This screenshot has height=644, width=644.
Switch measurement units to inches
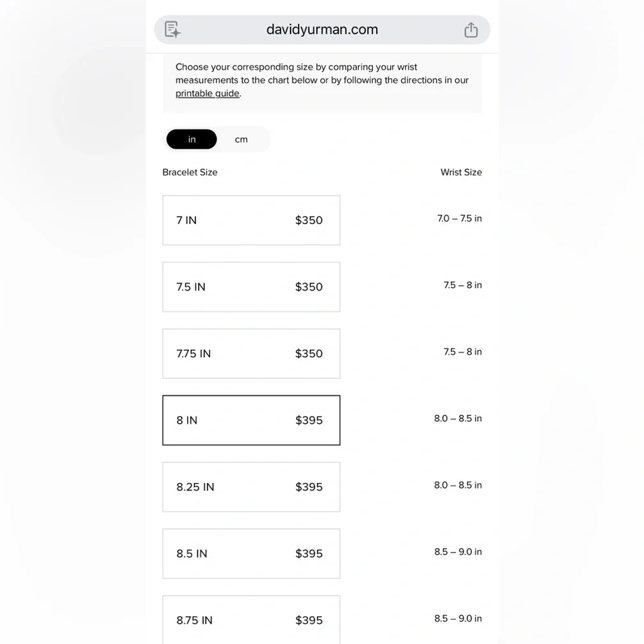point(192,139)
